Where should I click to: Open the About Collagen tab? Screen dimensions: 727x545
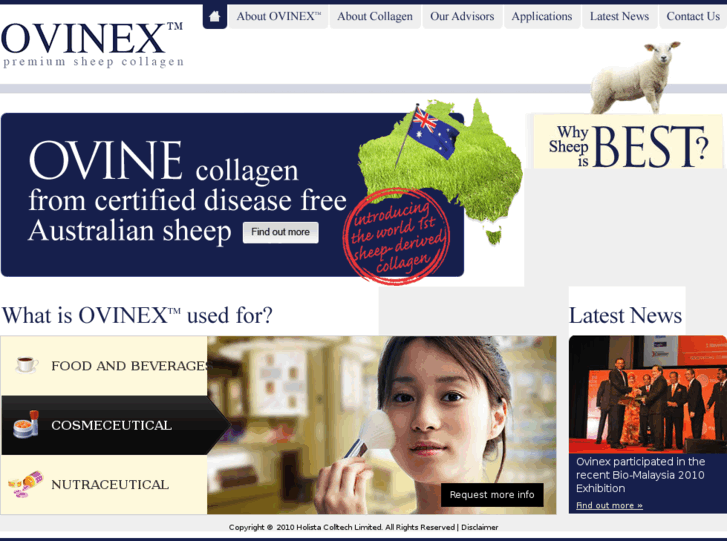[x=375, y=17]
